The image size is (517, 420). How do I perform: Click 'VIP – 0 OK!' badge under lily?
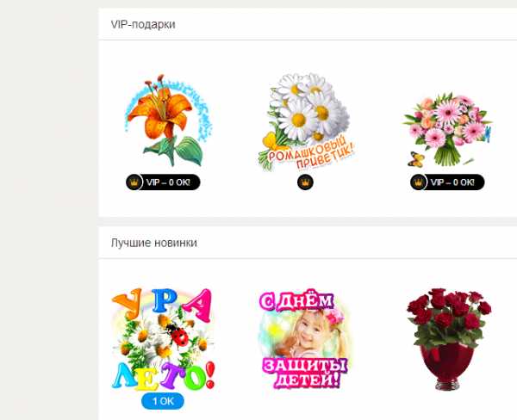(x=163, y=182)
